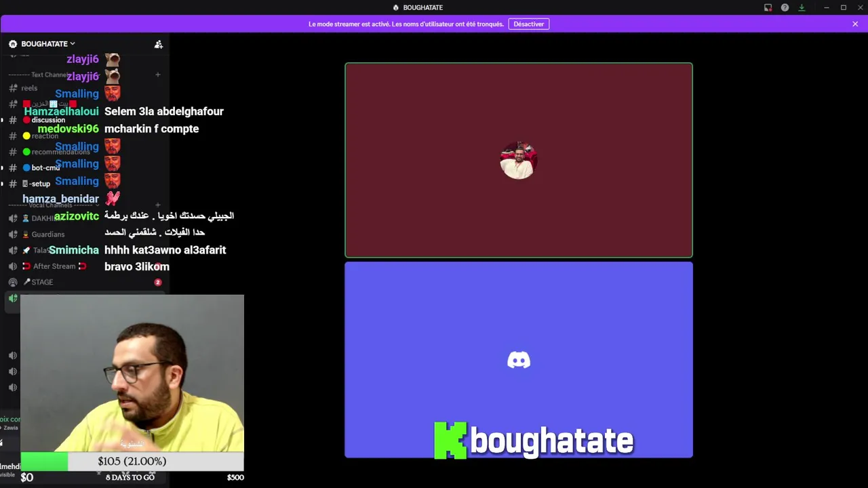Click the speaker icon beside After Stream
The height and width of the screenshot is (488, 868).
pos(12,266)
